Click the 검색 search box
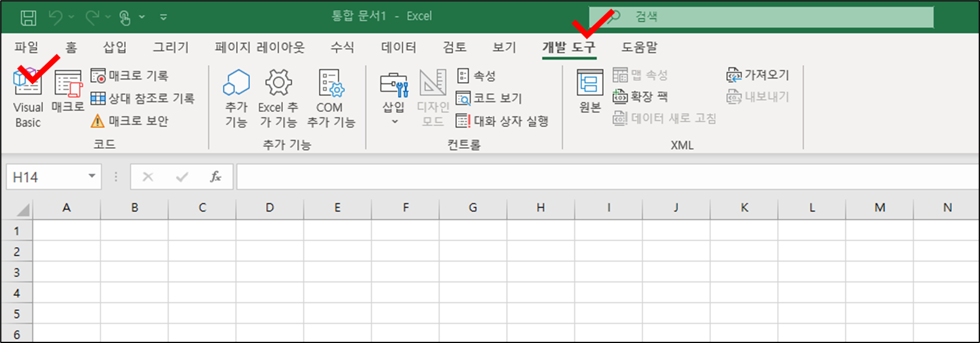This screenshot has width=980, height=343. [761, 17]
